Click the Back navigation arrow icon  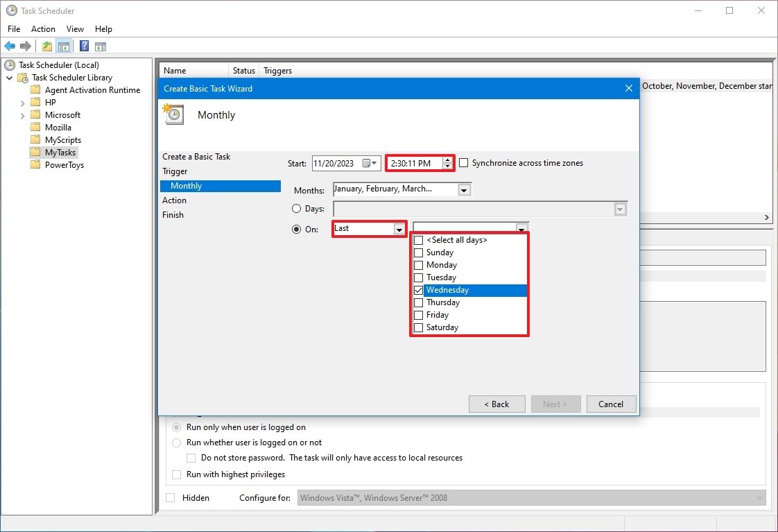10,46
